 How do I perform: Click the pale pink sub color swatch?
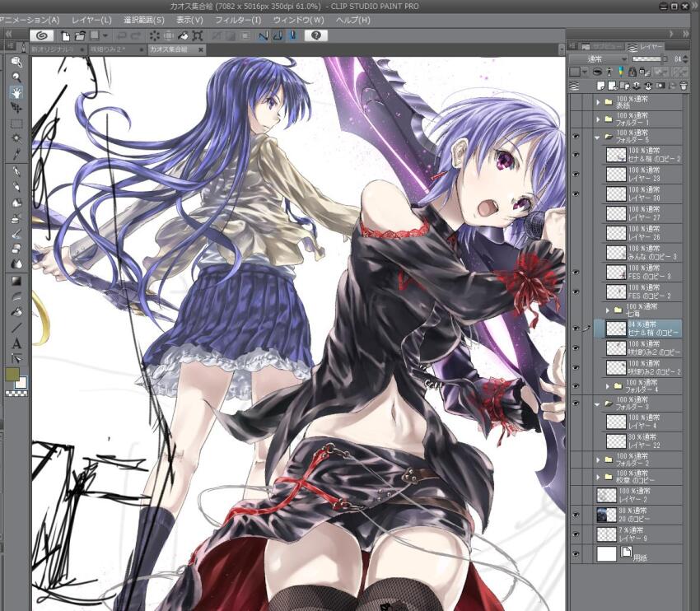pyautogui.click(x=21, y=383)
